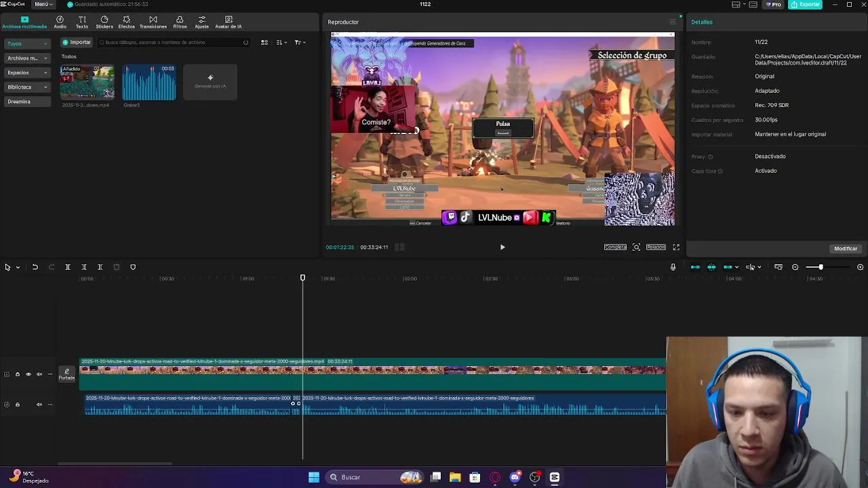Open the layout switcher in title bar
The width and height of the screenshot is (868, 488).
739,4
